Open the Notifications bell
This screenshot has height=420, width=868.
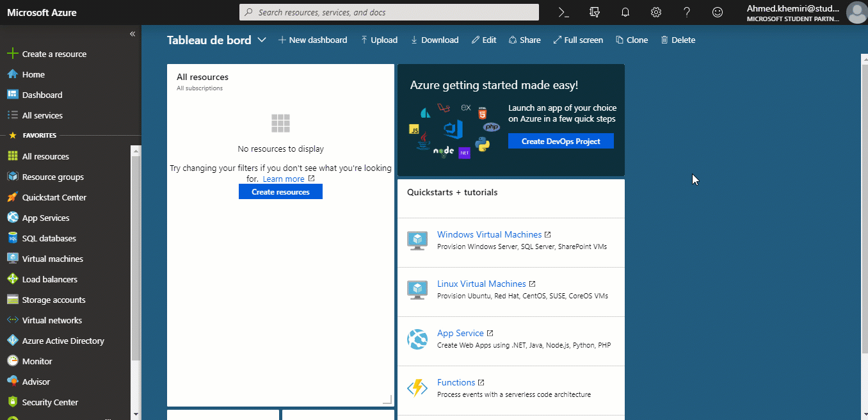coord(625,12)
